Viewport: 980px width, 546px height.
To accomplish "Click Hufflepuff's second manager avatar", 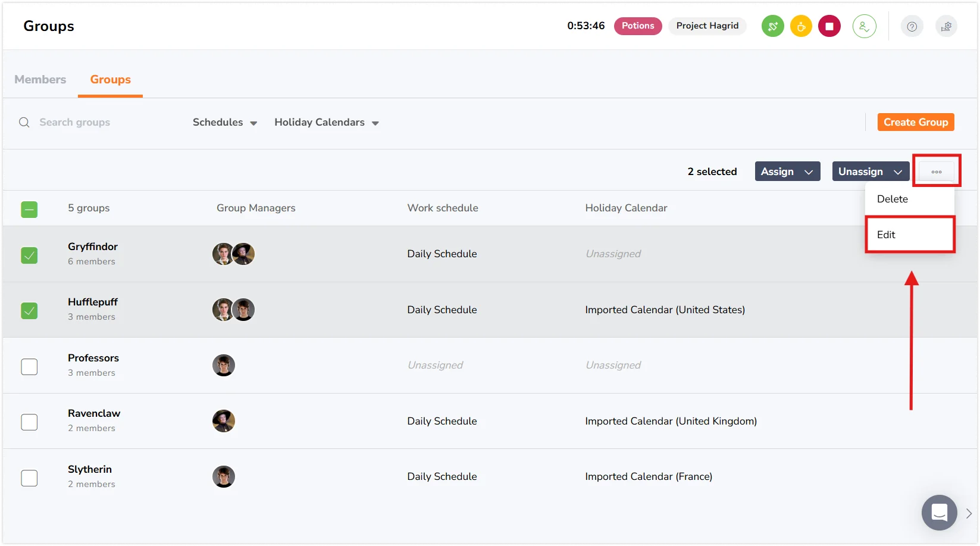I will coord(244,310).
